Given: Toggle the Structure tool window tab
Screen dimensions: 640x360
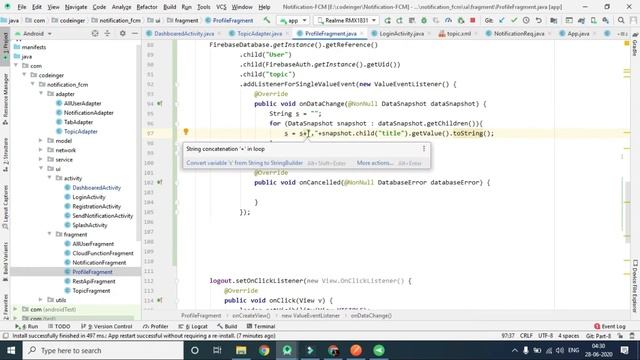Looking at the screenshot, I should click(5, 151).
